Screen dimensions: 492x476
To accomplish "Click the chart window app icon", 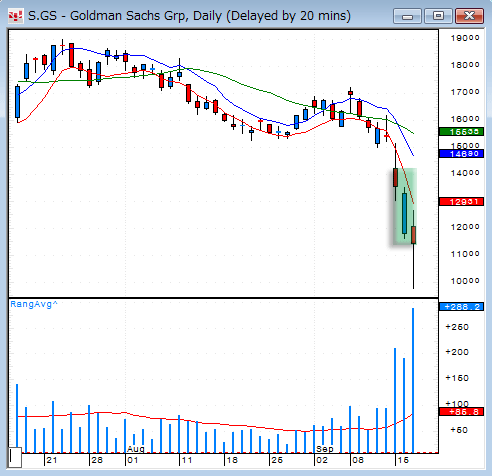I will pos(16,16).
